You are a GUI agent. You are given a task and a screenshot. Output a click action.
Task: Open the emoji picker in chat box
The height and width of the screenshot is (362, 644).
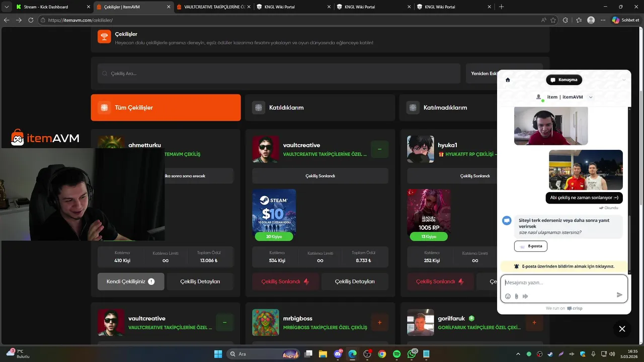coord(508,296)
